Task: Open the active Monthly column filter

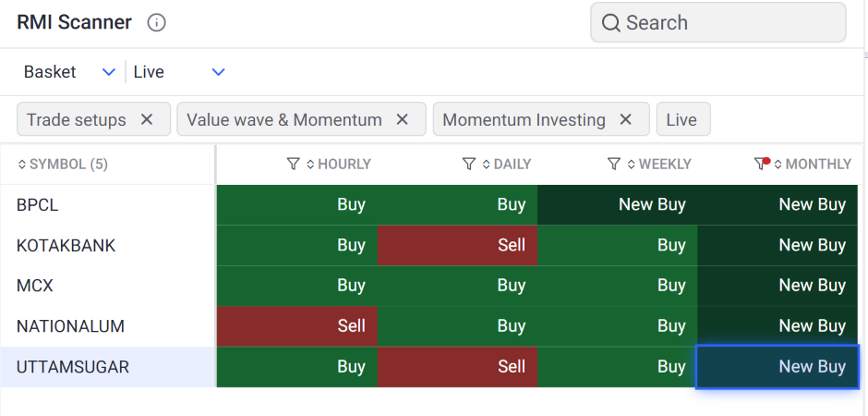Action: [x=761, y=165]
